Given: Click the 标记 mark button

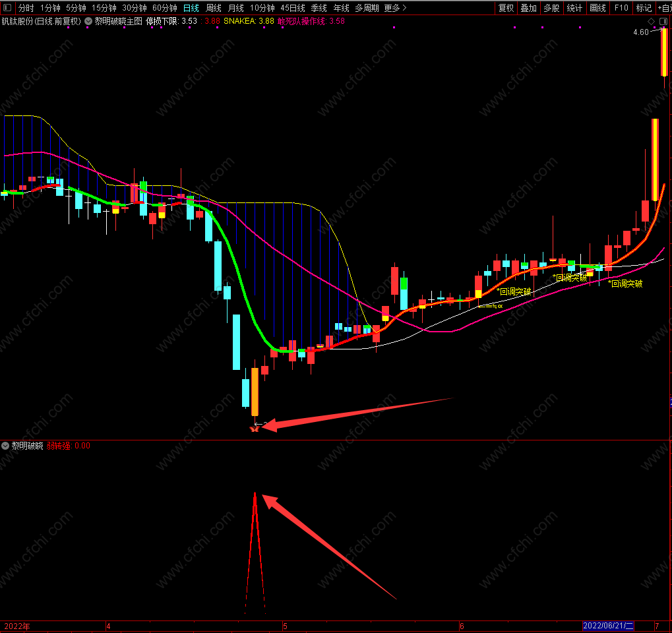Looking at the screenshot, I should (644, 8).
